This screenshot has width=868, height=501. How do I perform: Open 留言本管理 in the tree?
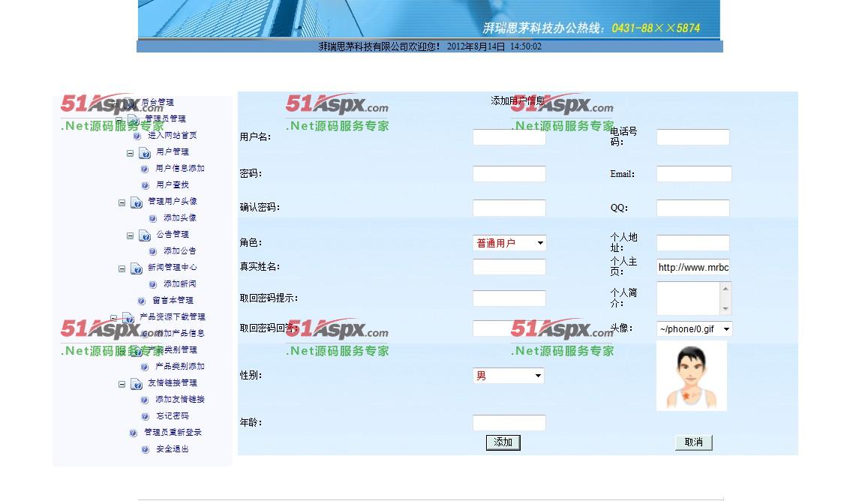[173, 301]
